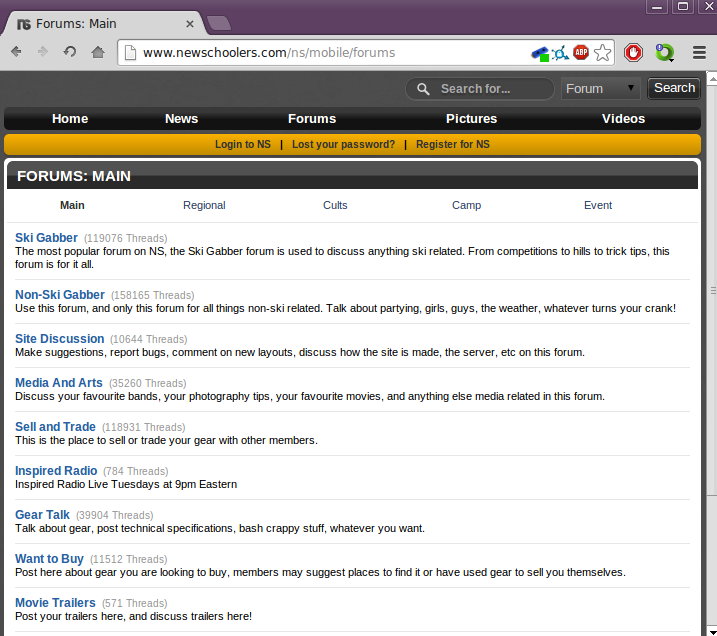Click the NS favicon on the tab
The width and height of the screenshot is (717, 636).
(x=24, y=24)
